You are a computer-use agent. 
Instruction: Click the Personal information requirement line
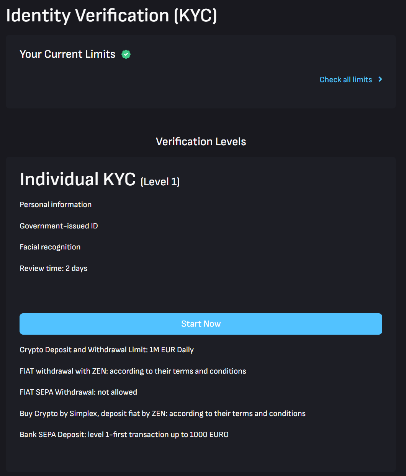pos(55,204)
